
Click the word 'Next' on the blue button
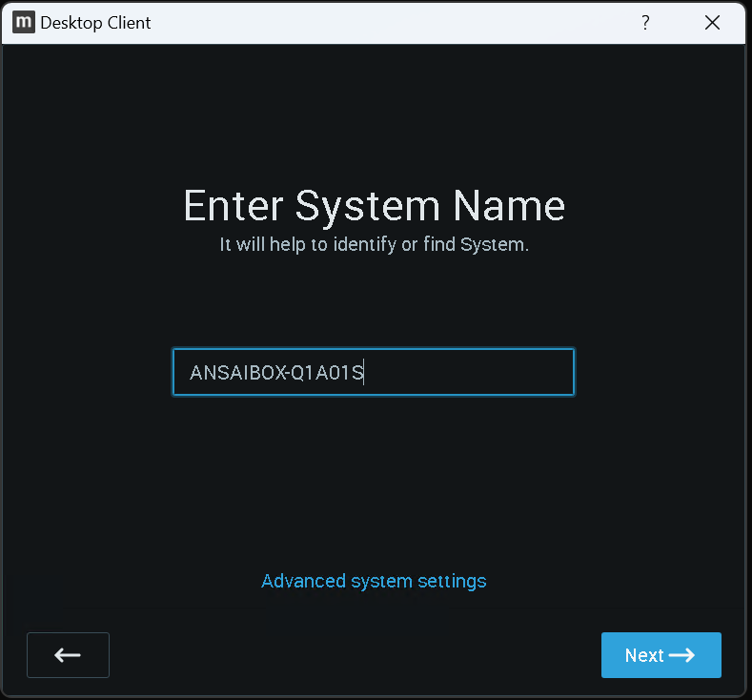point(643,655)
